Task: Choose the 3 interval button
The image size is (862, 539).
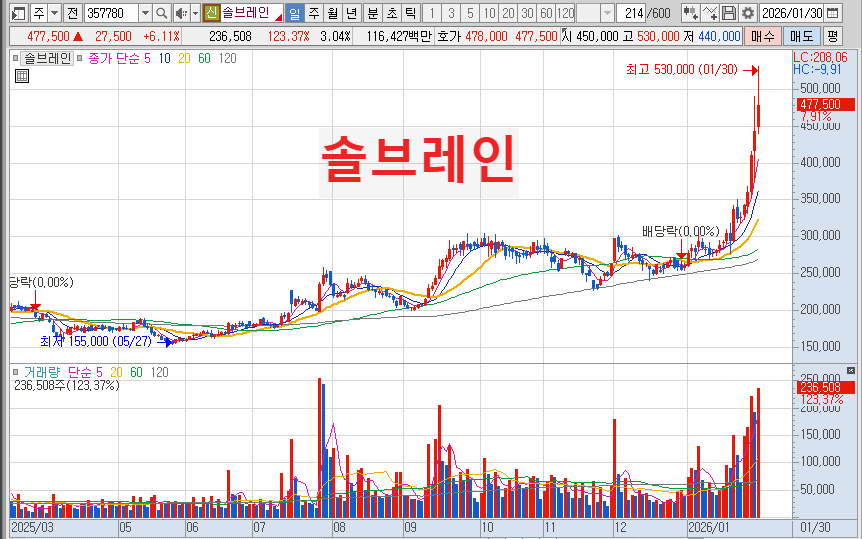Action: (x=451, y=13)
